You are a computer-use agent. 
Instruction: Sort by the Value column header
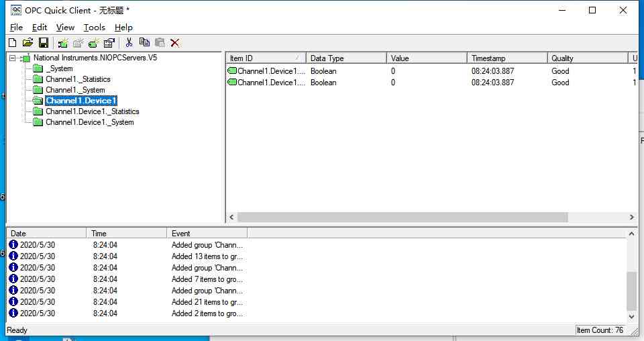[x=427, y=58]
